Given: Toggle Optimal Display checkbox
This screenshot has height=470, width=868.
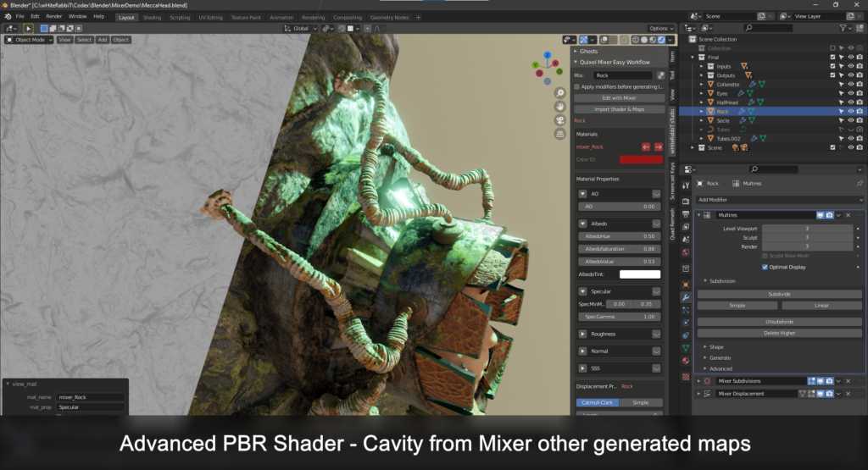Looking at the screenshot, I should (x=765, y=267).
